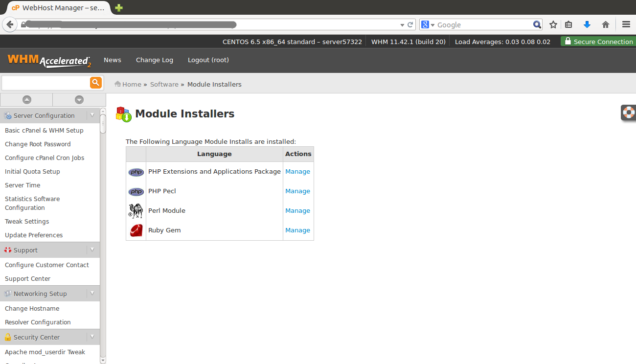The image size is (636, 364).
Task: Open Change Root Password
Action: click(x=38, y=144)
